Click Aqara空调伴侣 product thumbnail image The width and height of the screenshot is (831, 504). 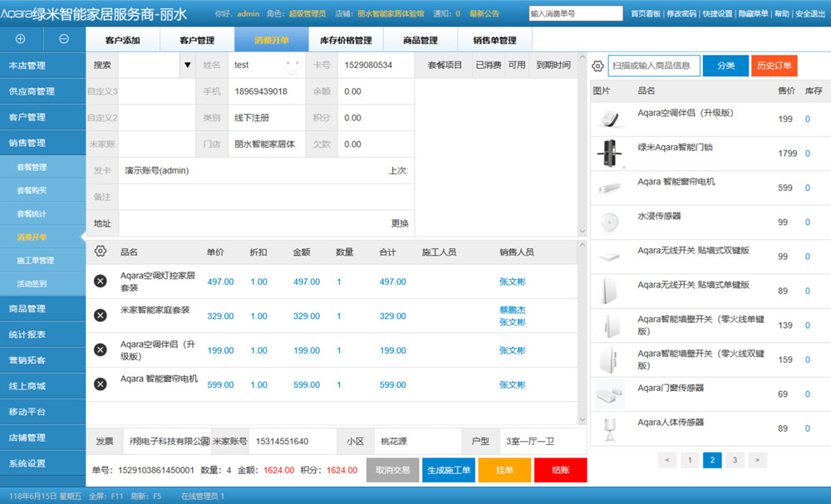[x=609, y=119]
